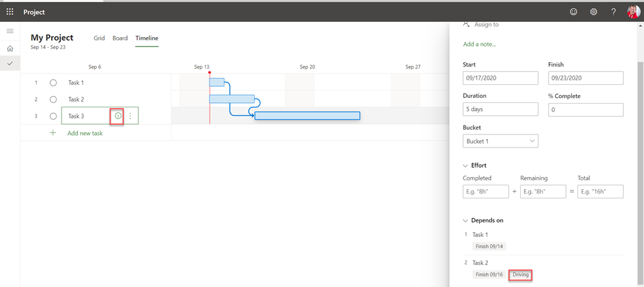The image size is (644, 287).
Task: Go to Home in the sidebar
Action: pos(10,48)
